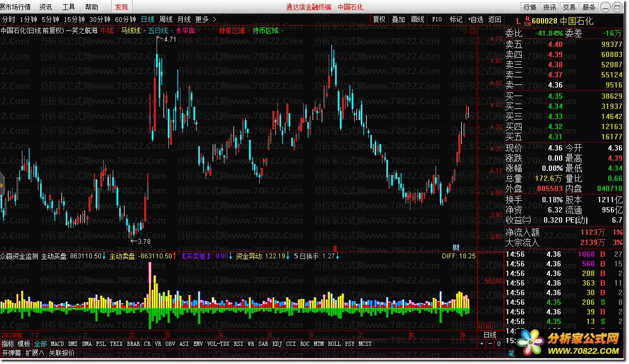
Task: Click the 叠加 overlay tool
Action: click(398, 19)
